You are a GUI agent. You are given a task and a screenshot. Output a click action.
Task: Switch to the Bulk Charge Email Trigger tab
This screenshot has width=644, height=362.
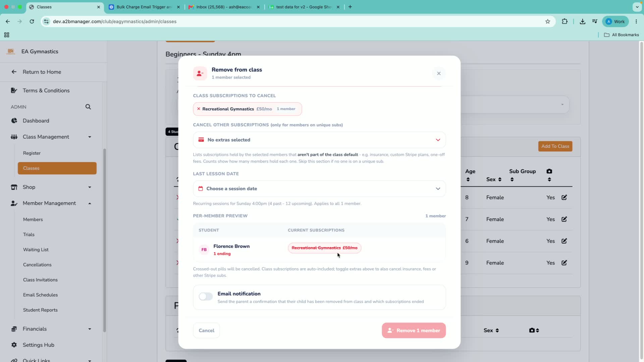[x=144, y=7]
